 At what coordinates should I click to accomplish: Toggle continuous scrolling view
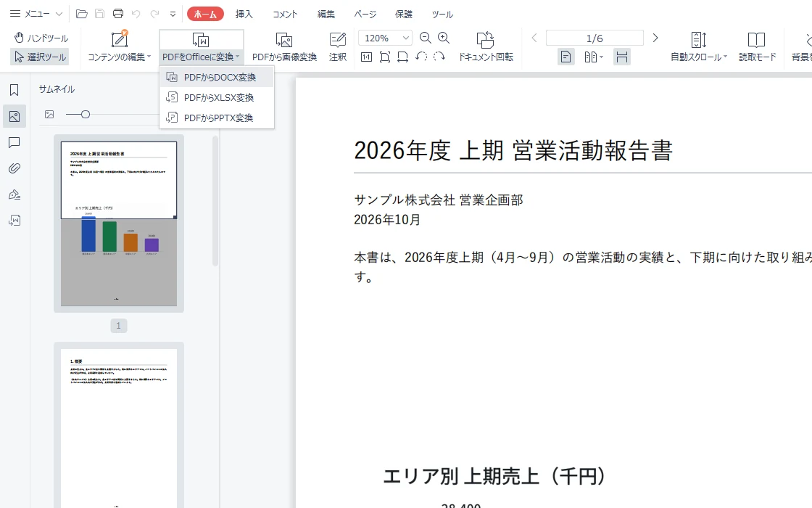tap(622, 57)
